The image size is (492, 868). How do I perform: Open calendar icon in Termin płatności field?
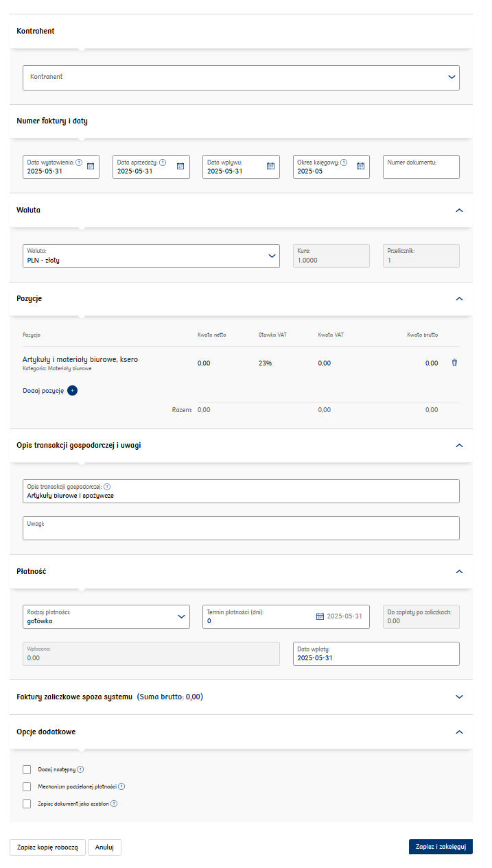(320, 616)
